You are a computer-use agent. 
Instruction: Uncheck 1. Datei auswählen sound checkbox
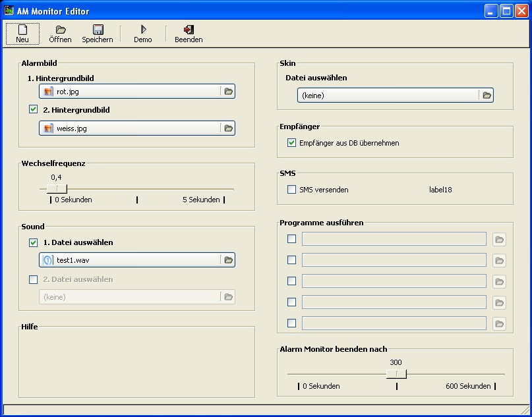point(33,242)
